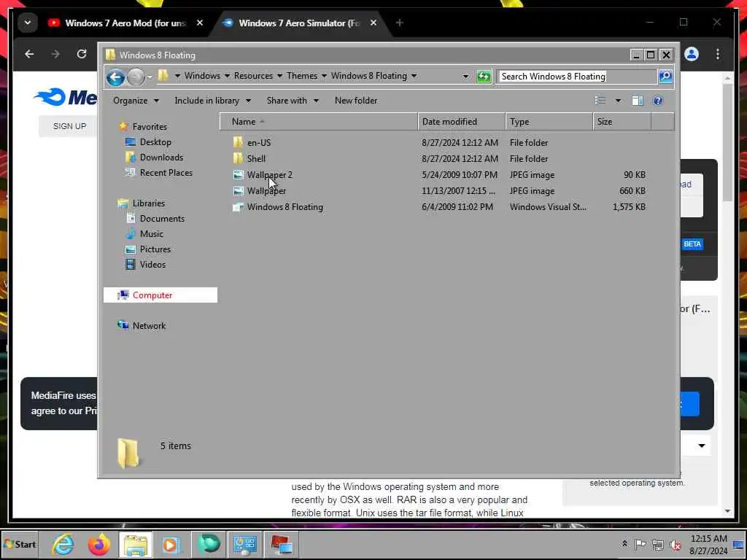Sort by the Name column header

[319, 122]
